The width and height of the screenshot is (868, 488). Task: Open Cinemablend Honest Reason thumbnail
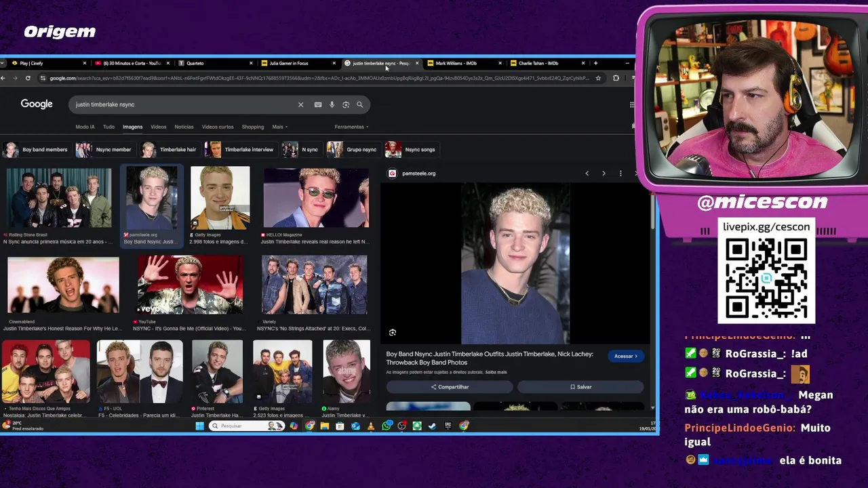[63, 285]
